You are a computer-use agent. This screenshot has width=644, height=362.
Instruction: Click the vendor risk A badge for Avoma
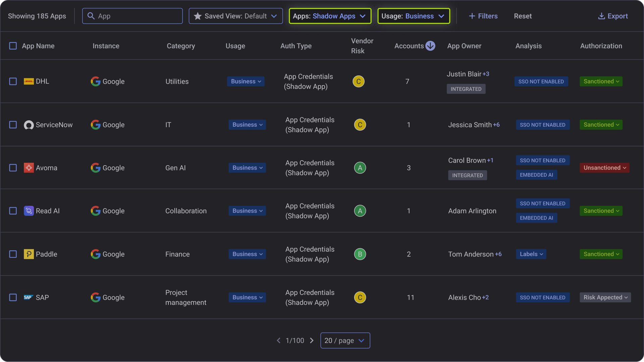pos(360,168)
